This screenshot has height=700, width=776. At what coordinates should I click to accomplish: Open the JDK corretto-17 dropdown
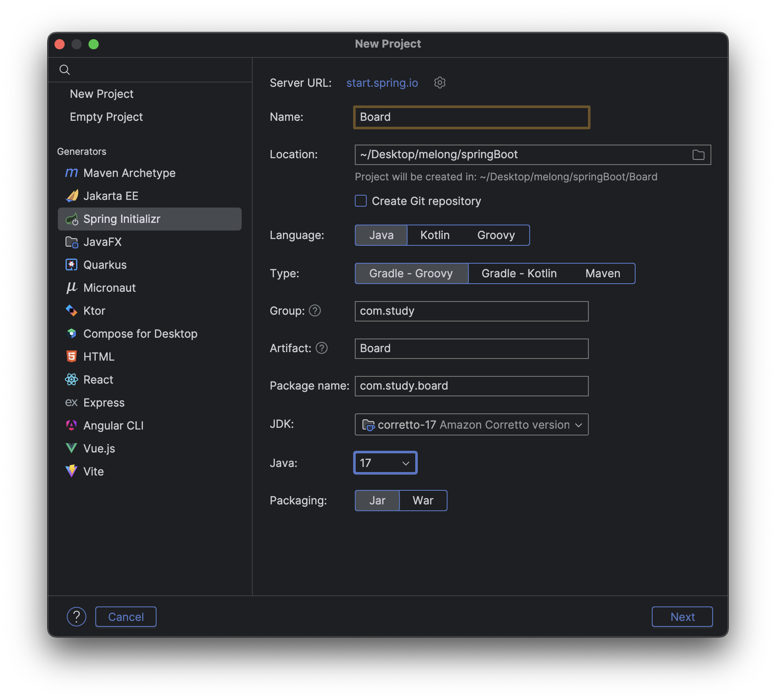click(471, 424)
